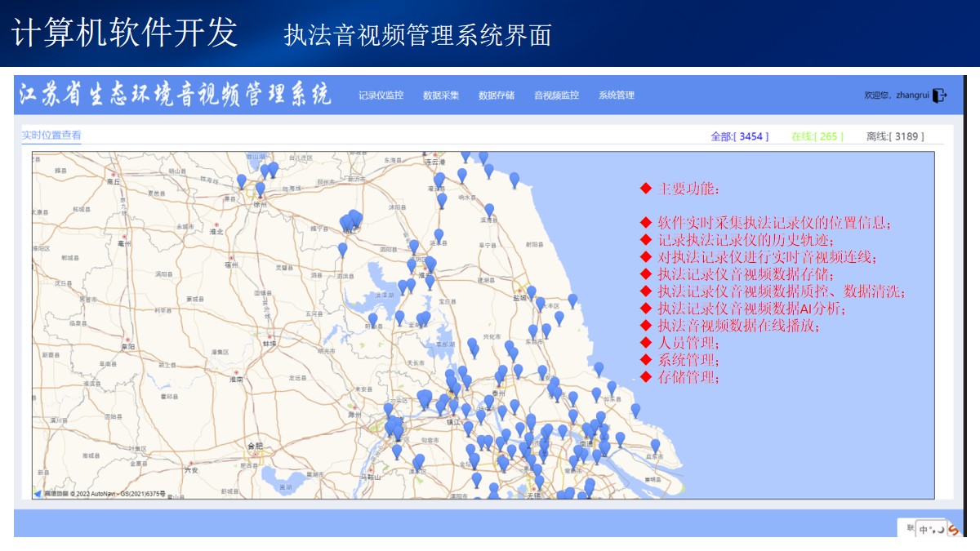The width and height of the screenshot is (980, 551).
Task: Click the AutoNavi logo at map bottom-left
Action: coord(38,493)
